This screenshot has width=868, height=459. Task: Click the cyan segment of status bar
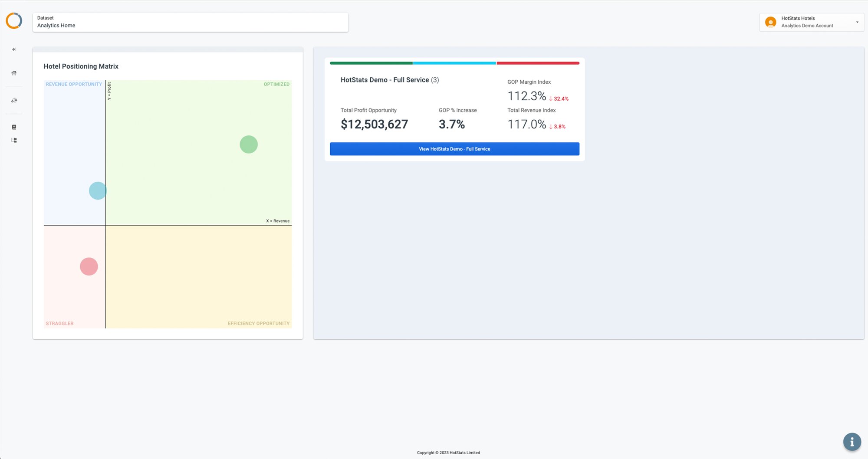454,63
